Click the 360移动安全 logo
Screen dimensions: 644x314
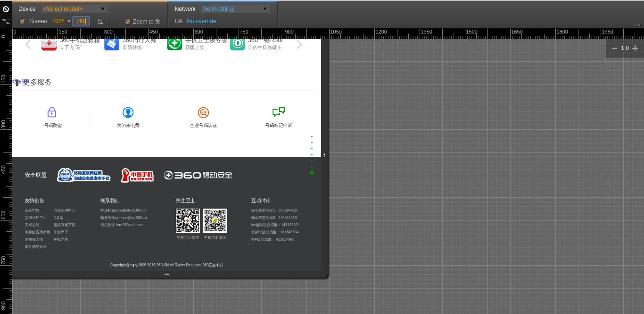198,175
